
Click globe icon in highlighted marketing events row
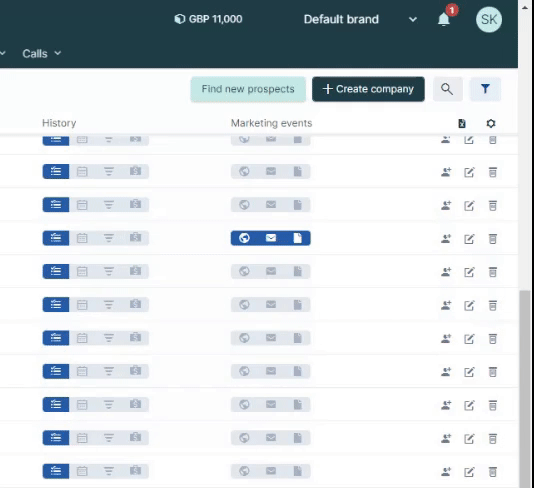tap(244, 238)
